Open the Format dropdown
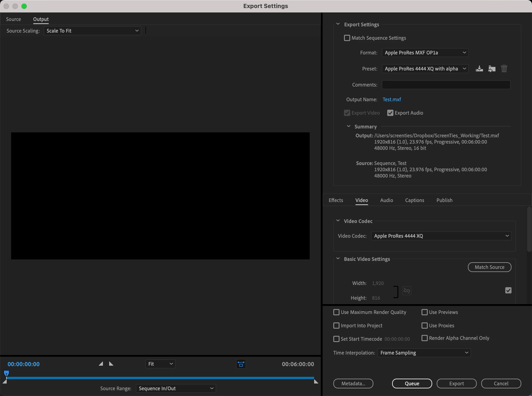The height and width of the screenshot is (396, 532). tap(425, 53)
